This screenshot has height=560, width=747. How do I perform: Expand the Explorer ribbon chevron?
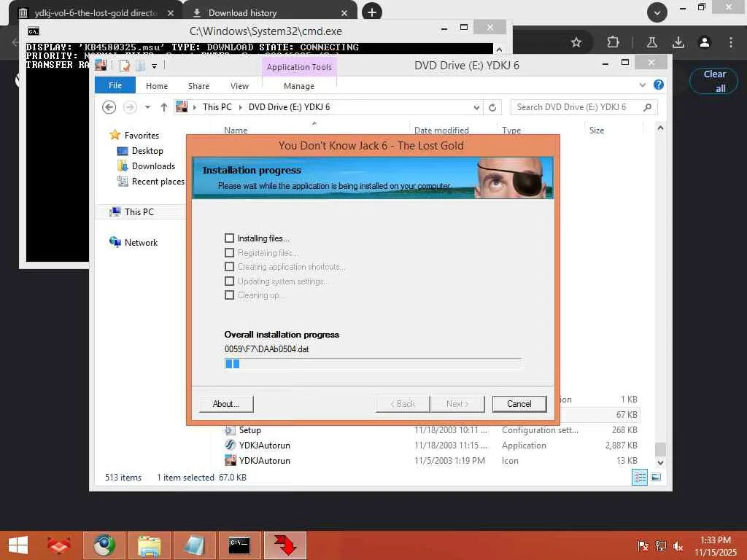[642, 85]
